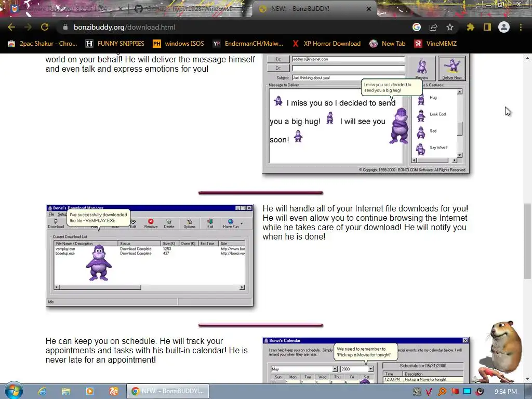This screenshot has height=399, width=532.
Task: Click the forward navigation arrow
Action: coord(28,27)
